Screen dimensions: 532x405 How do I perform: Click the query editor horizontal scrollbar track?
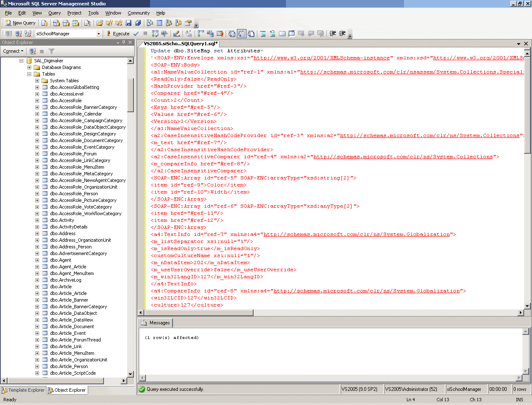(x=331, y=312)
